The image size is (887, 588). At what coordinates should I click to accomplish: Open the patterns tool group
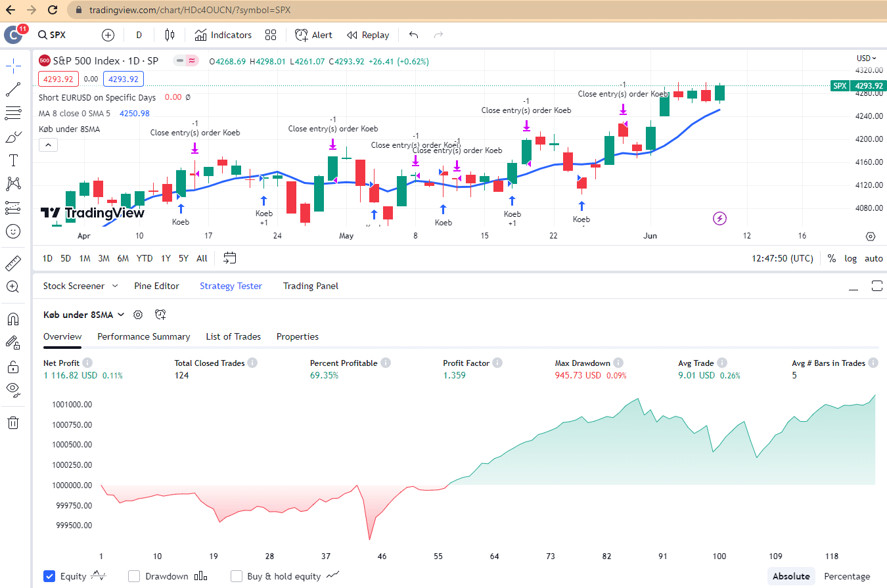14,184
